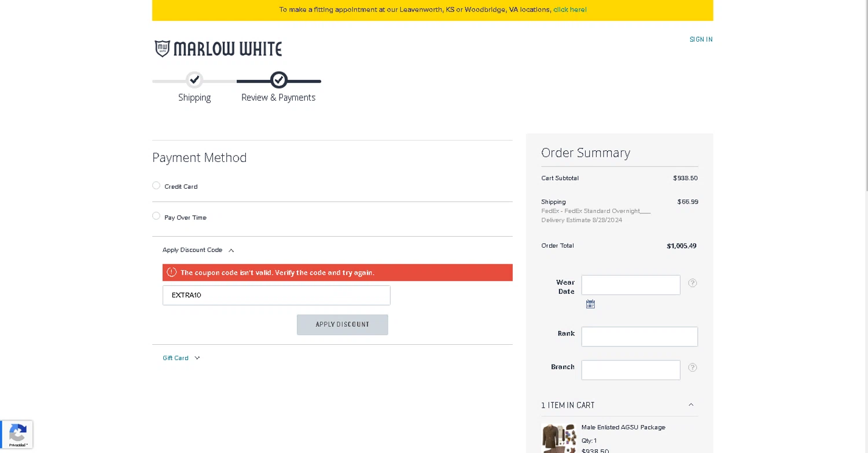Click the Order Total amount $1,005.49
The height and width of the screenshot is (453, 868).
[x=682, y=246]
